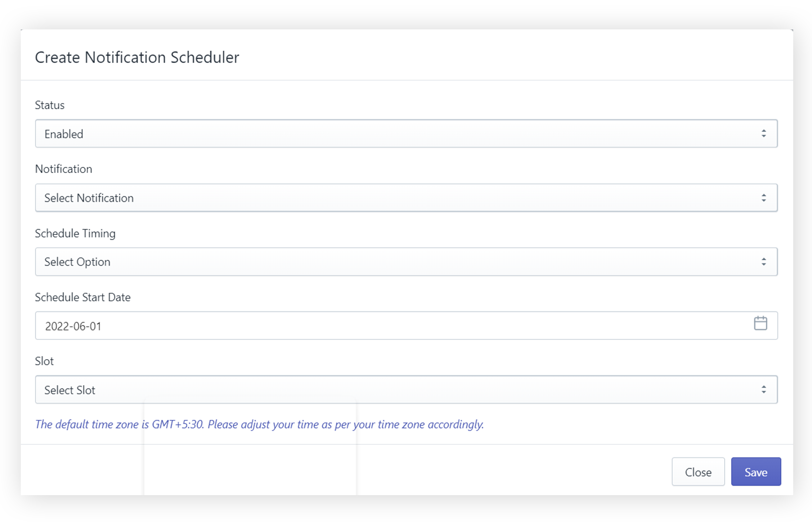Open the calendar picker icon
This screenshot has width=812, height=522.
coord(760,323)
